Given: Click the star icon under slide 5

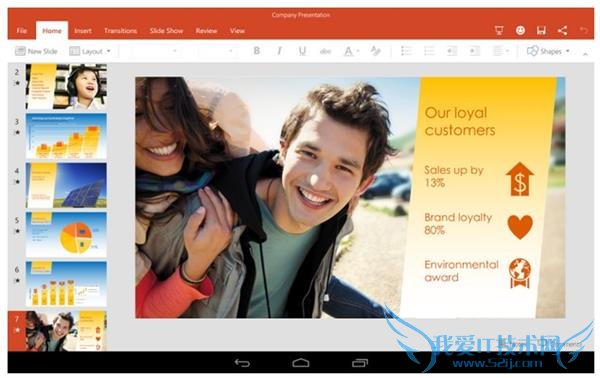Looking at the screenshot, I should (17, 231).
